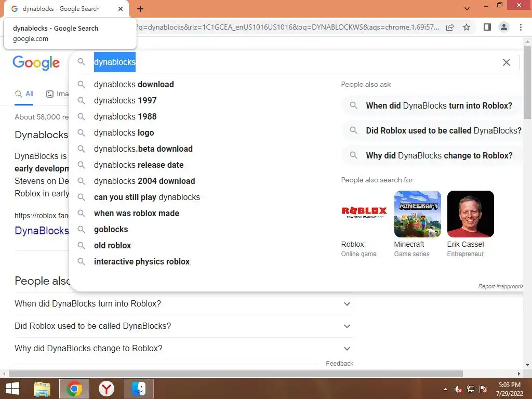The width and height of the screenshot is (532, 399).
Task: Switch to the All results tab
Action: [x=24, y=94]
